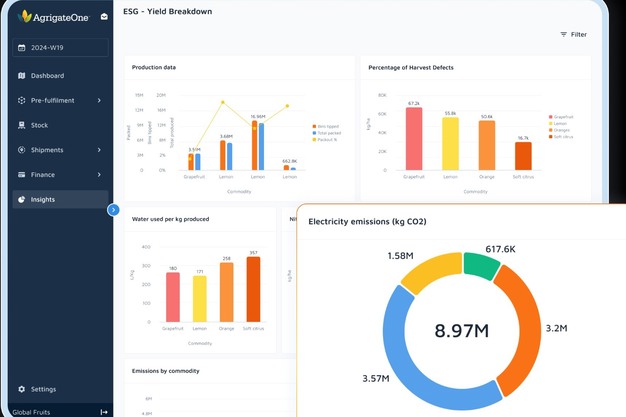Open the 2024-W19 week selector
Image resolution: width=626 pixels, height=417 pixels.
click(60, 47)
